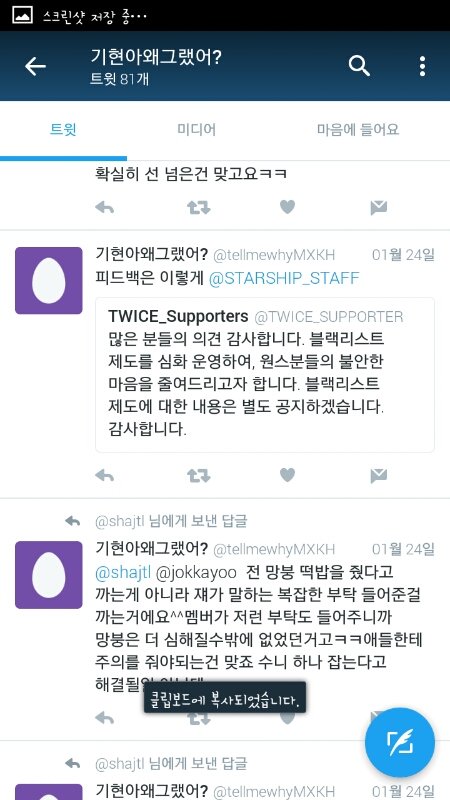This screenshot has height=800, width=450.
Task: Switch to the 마음에 들어요 tab
Action: [358, 130]
